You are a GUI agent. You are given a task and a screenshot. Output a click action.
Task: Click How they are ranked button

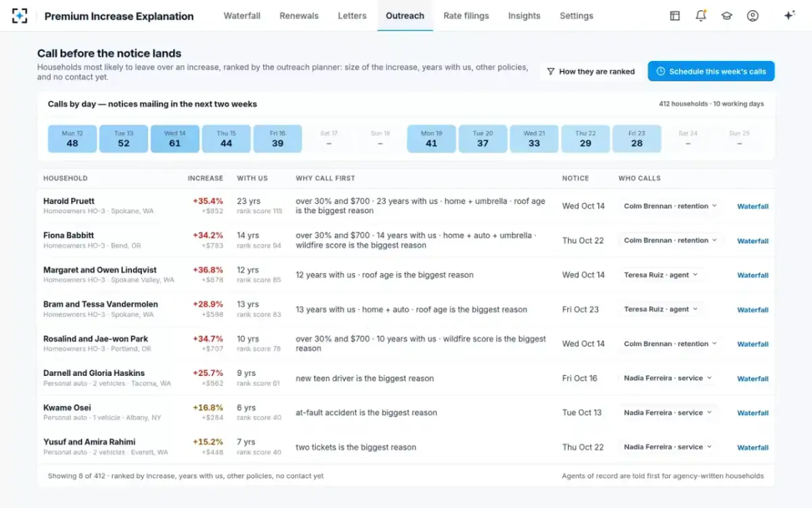click(591, 71)
